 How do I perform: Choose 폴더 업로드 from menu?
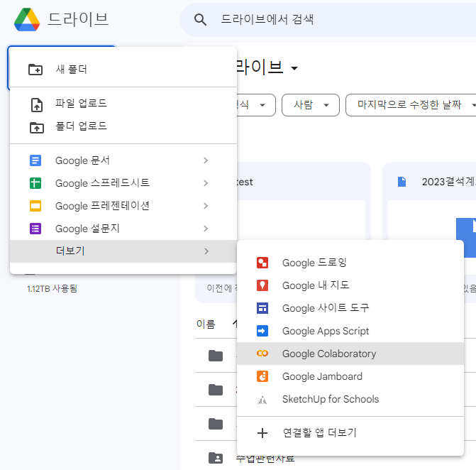click(123, 126)
